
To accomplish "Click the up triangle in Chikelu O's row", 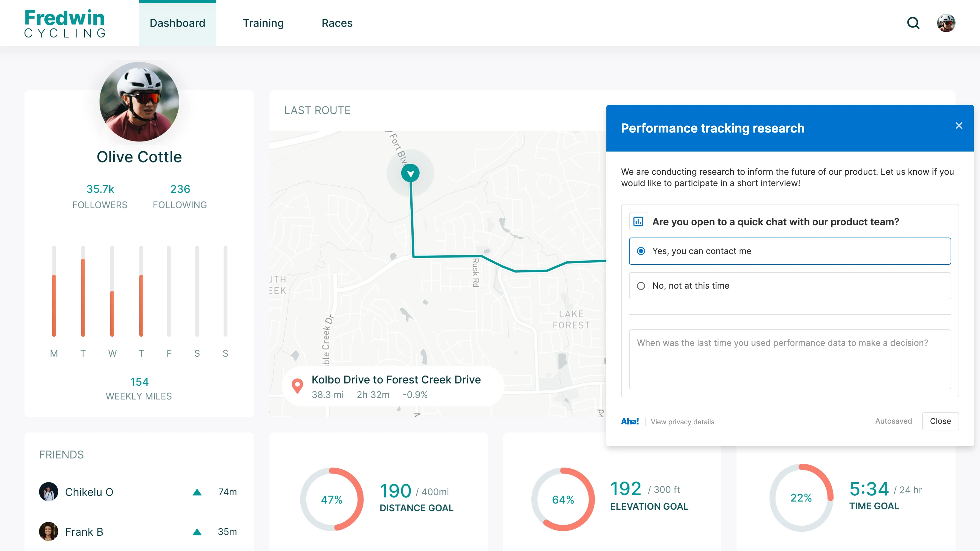I will coord(197,492).
